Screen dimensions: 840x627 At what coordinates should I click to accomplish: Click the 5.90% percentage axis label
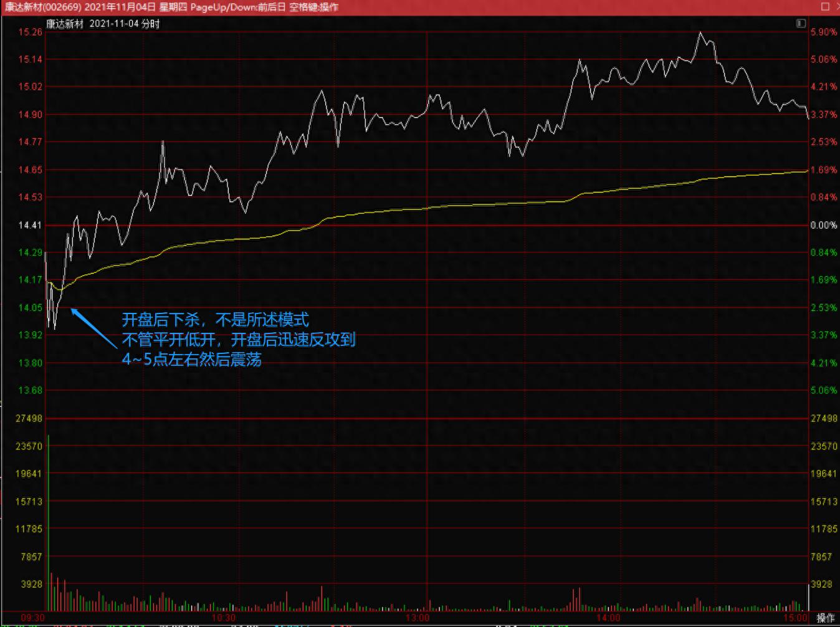click(823, 32)
